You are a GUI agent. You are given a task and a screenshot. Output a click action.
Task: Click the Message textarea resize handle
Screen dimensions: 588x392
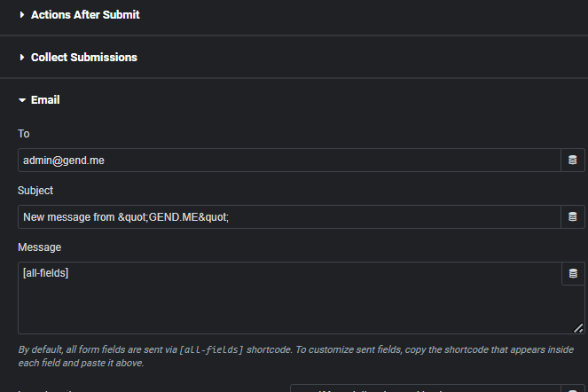578,328
